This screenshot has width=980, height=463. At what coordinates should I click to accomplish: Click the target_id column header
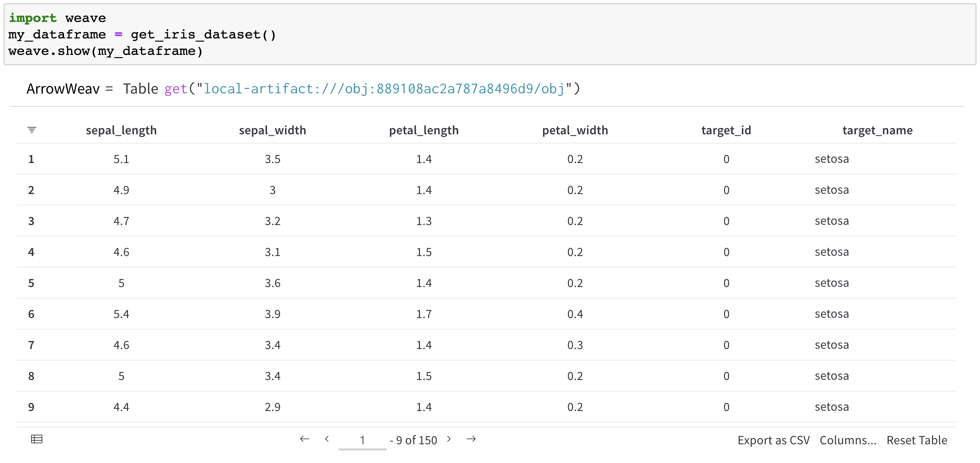tap(726, 130)
